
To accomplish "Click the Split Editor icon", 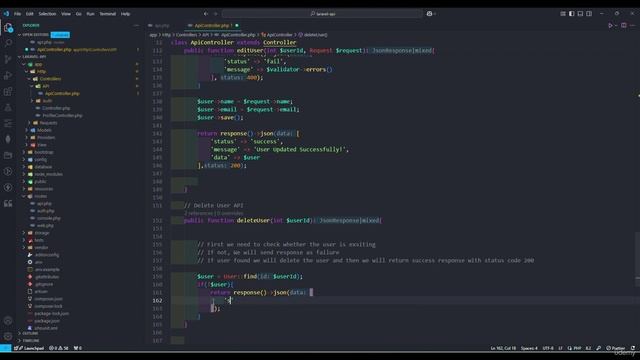I will (624, 25).
